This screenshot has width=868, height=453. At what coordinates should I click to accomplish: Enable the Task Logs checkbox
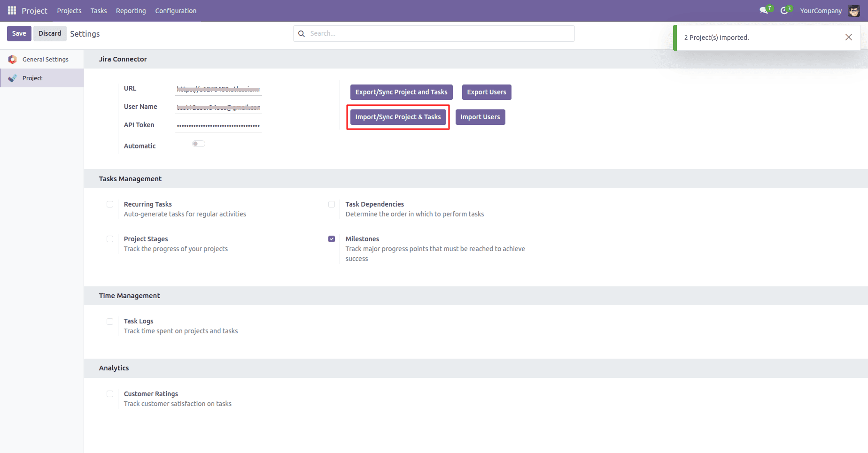(110, 322)
